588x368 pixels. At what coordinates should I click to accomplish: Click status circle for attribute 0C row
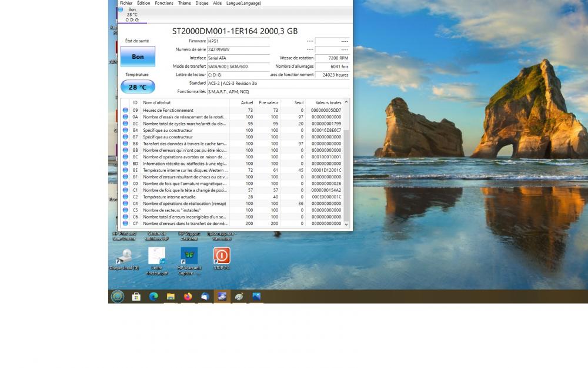coord(125,124)
